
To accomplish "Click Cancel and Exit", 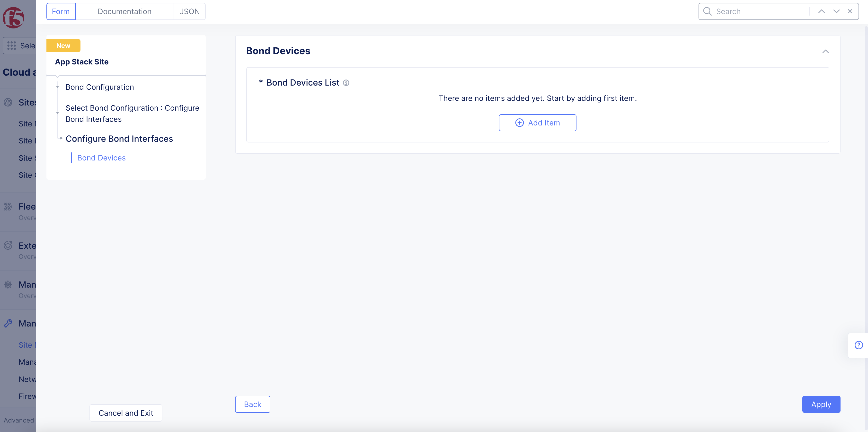I will (x=126, y=413).
